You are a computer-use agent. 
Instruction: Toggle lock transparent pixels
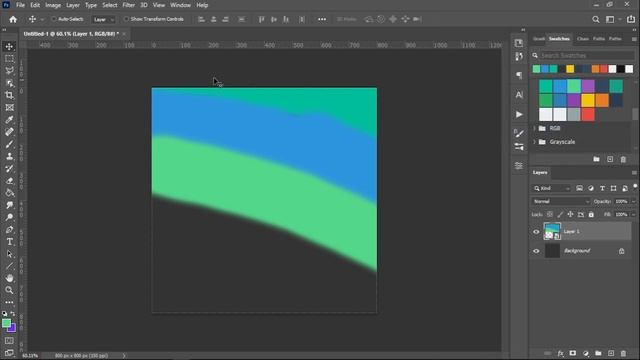550,214
